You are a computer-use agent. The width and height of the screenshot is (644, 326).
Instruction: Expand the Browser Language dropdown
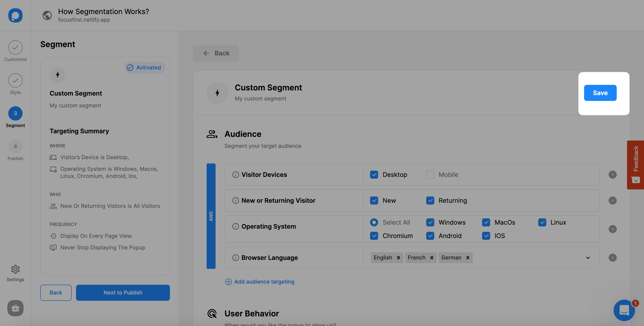588,258
